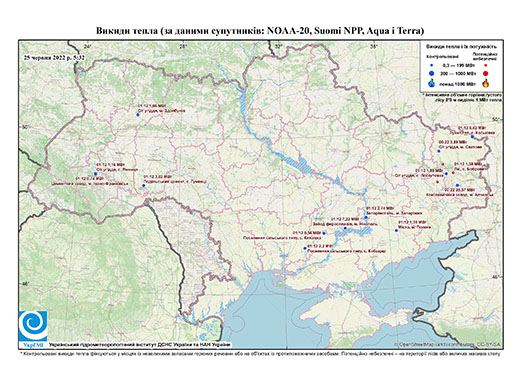The image size is (520, 368).
Task: Select the blue flame legend icon
Action: tap(432, 83)
